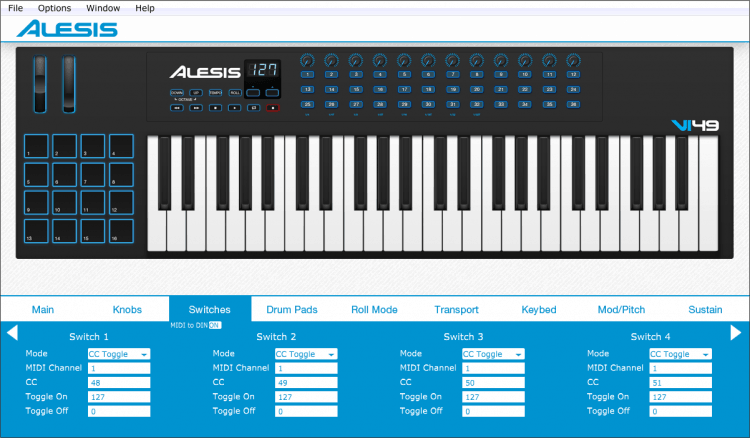This screenshot has width=750, height=438.
Task: Open the Switch 4 Mode dropdown
Action: (680, 354)
